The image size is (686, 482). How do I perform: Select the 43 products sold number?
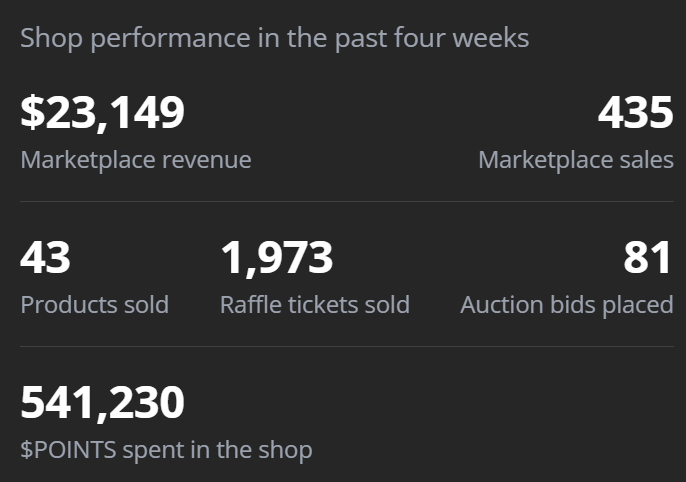pyautogui.click(x=46, y=258)
